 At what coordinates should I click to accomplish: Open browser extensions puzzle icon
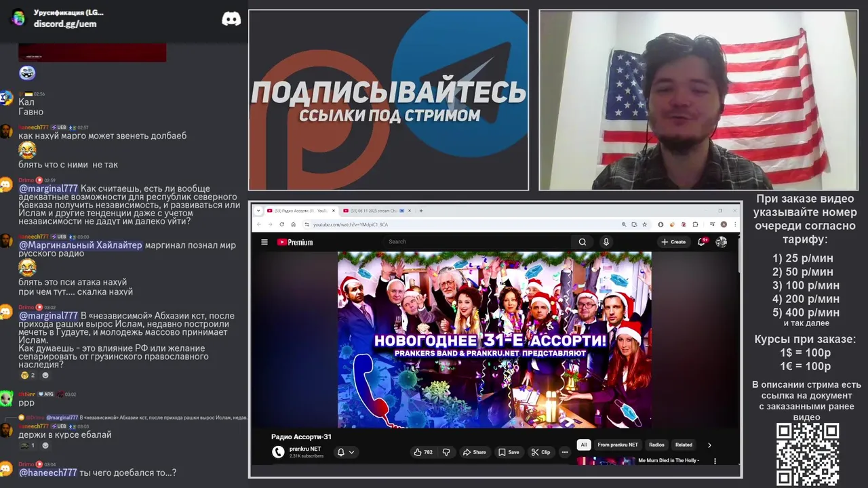695,224
